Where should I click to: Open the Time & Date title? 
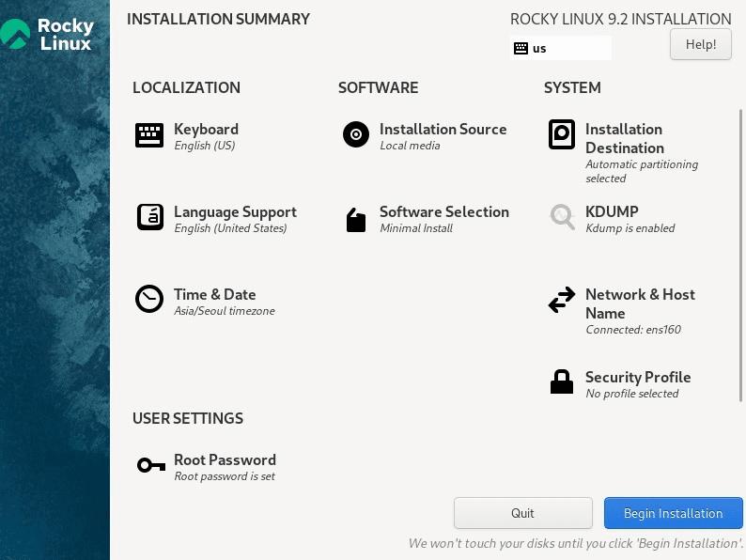coord(214,294)
